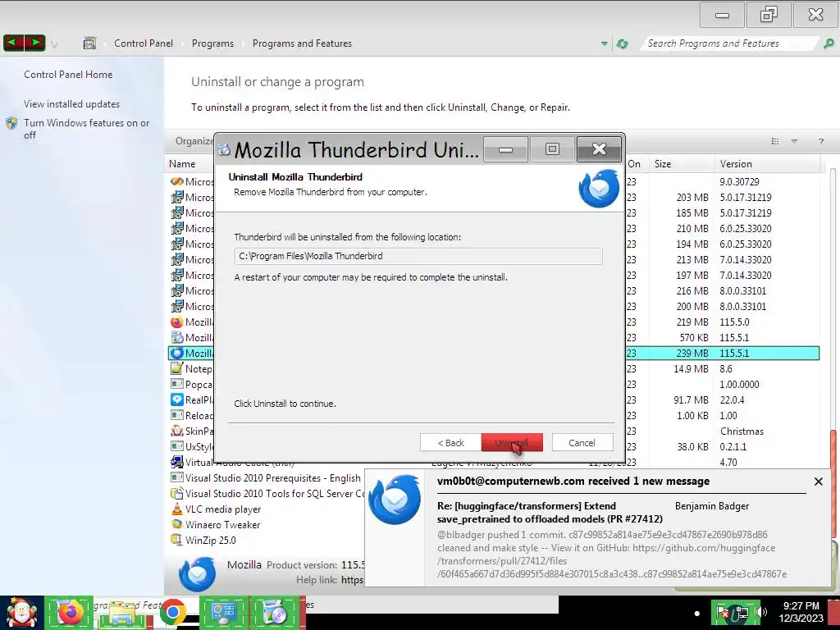Select the Mozilla Firefox row icon

pyautogui.click(x=177, y=322)
